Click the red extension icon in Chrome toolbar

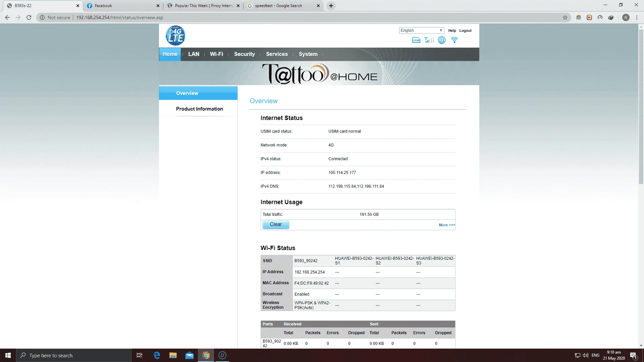pos(589,17)
